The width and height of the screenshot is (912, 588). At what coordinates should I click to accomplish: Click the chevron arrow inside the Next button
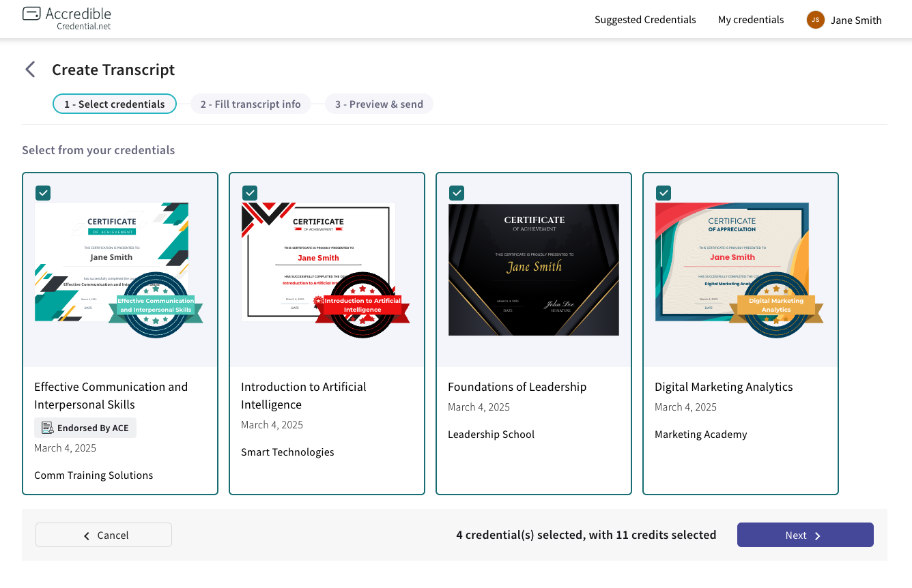click(818, 535)
